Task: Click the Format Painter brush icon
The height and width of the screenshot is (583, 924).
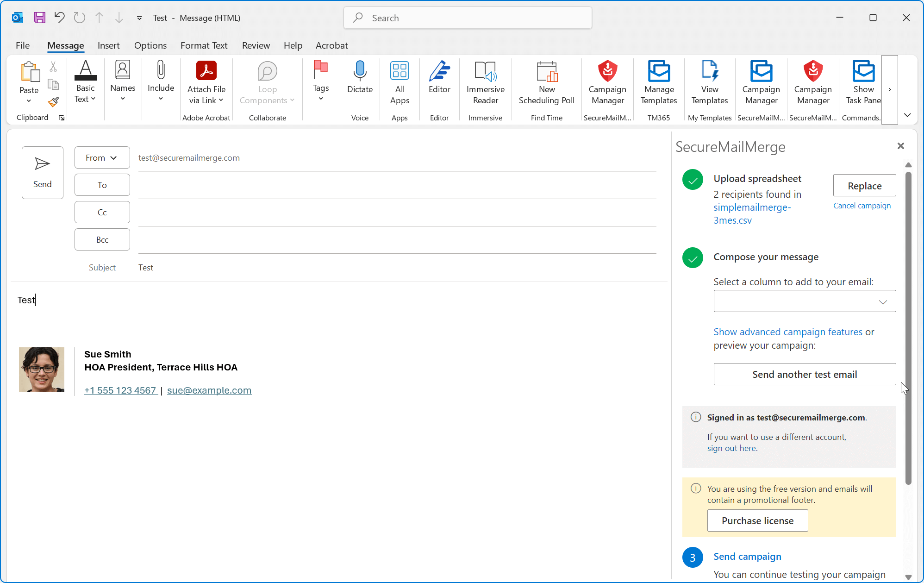Action: click(54, 101)
